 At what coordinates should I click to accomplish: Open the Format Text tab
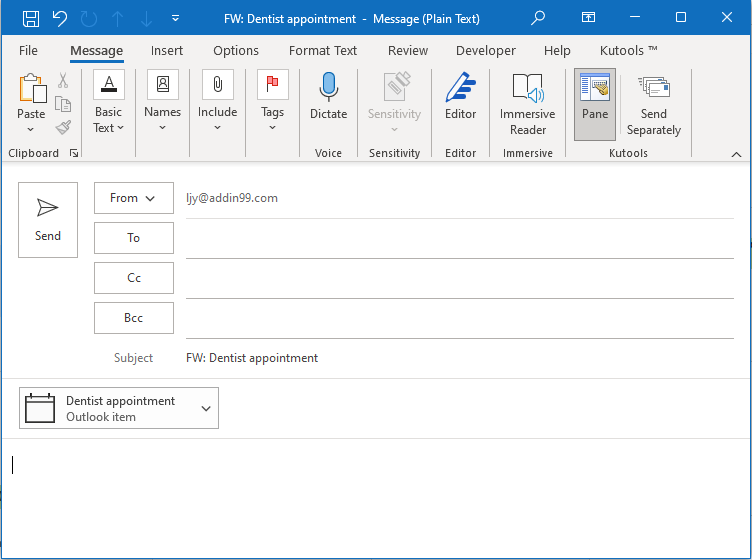tap(323, 50)
